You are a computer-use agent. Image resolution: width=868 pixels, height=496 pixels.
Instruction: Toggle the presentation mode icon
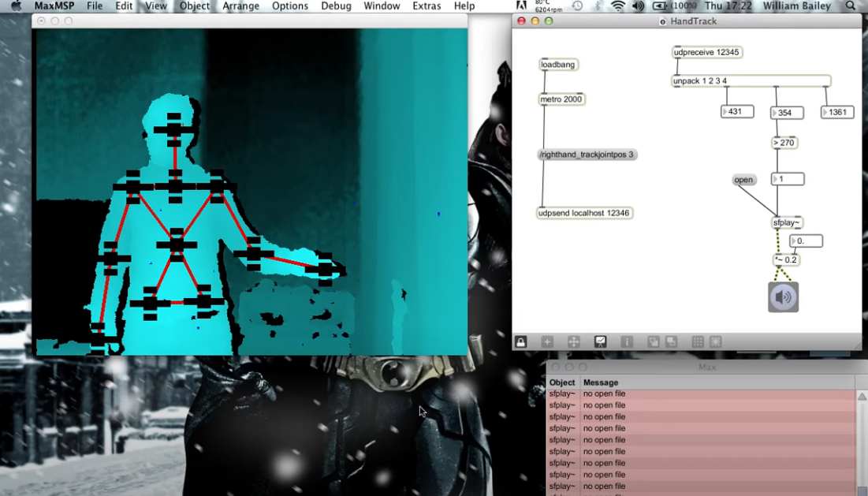[600, 341]
